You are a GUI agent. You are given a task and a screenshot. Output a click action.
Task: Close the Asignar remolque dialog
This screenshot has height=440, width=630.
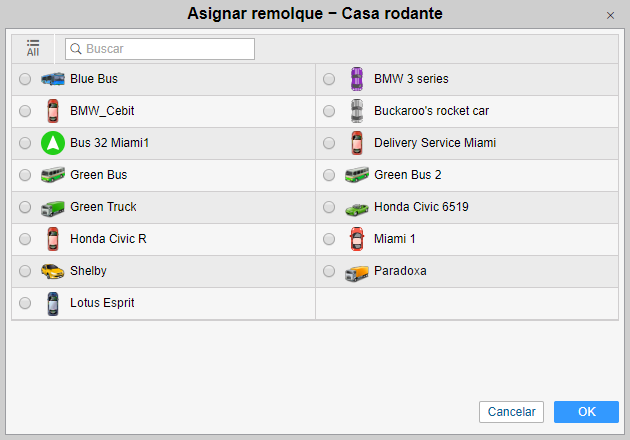[x=610, y=15]
